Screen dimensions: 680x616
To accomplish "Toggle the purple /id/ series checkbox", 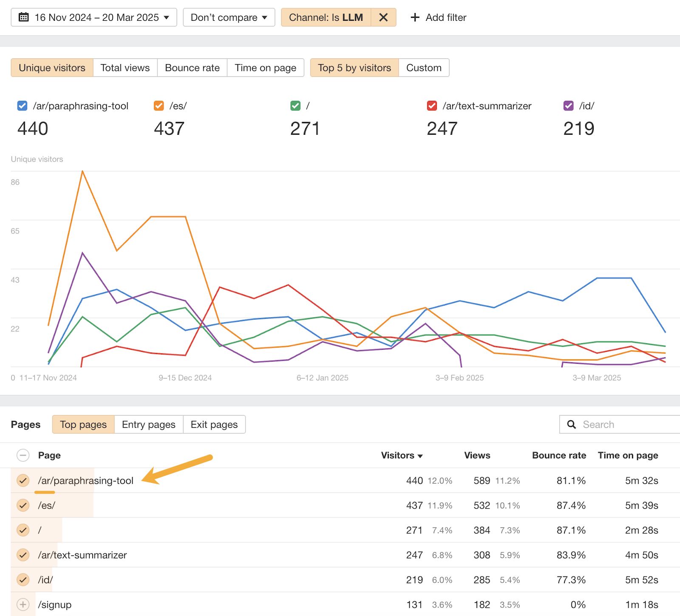I will [569, 106].
